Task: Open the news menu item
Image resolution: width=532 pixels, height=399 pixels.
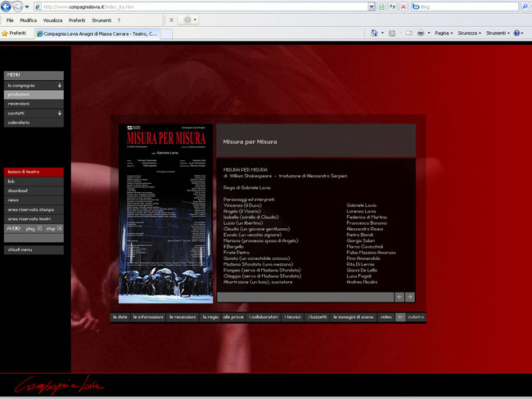Action: click(34, 200)
